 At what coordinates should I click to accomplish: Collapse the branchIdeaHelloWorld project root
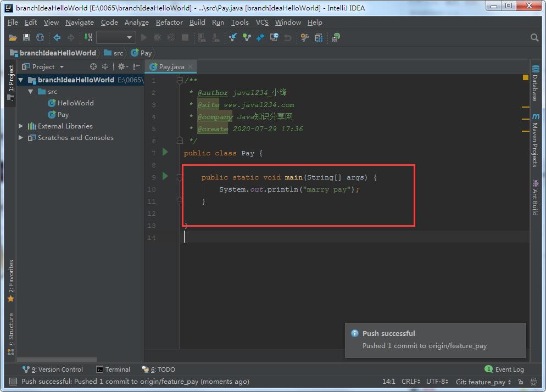pyautogui.click(x=20, y=80)
